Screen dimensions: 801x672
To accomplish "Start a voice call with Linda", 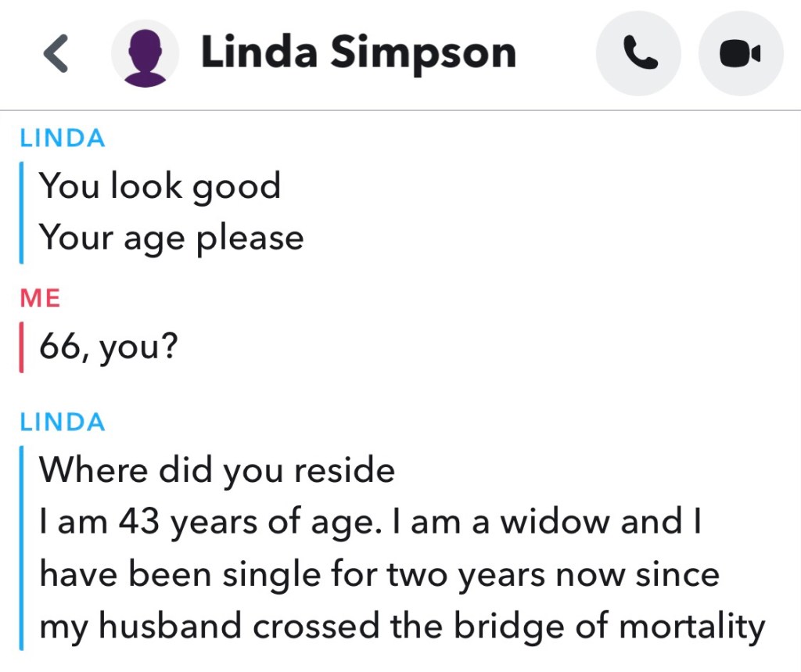I will pos(640,53).
